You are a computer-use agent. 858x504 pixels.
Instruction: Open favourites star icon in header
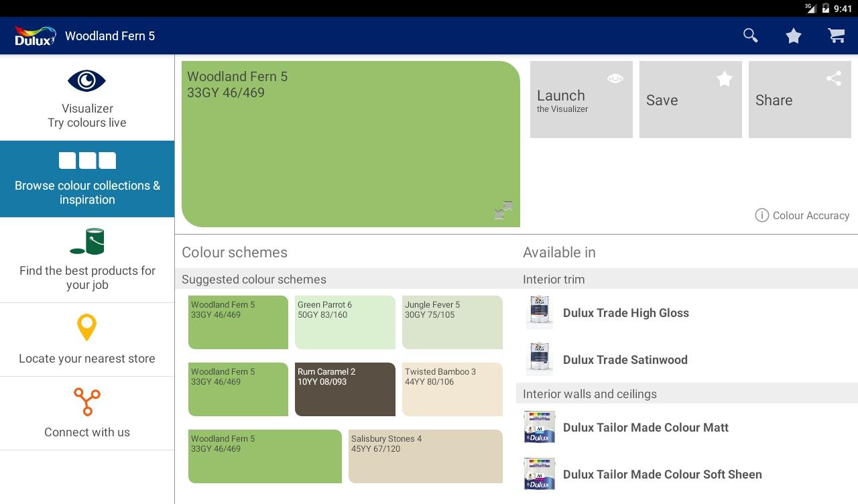(x=794, y=36)
